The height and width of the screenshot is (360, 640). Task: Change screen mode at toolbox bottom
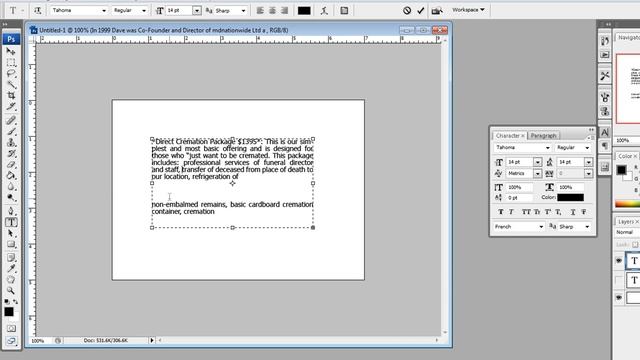click(11, 341)
